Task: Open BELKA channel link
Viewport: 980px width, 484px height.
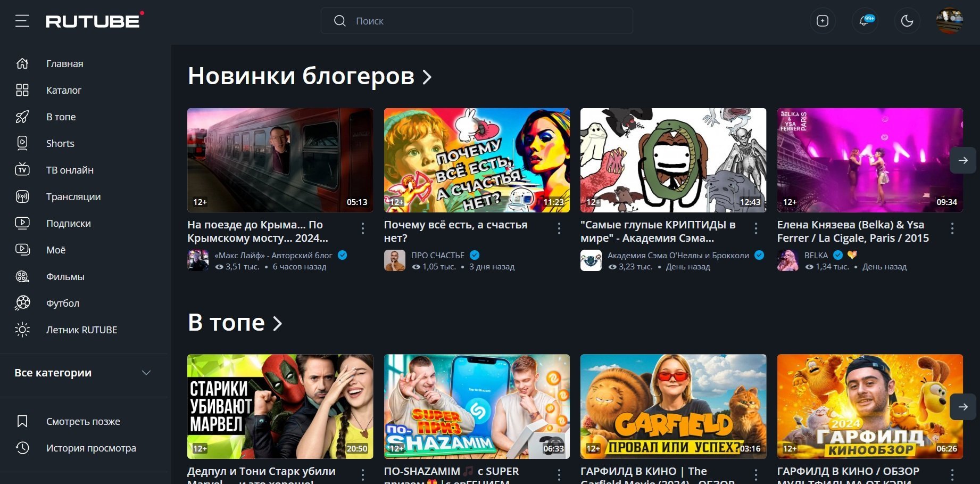Action: point(816,256)
